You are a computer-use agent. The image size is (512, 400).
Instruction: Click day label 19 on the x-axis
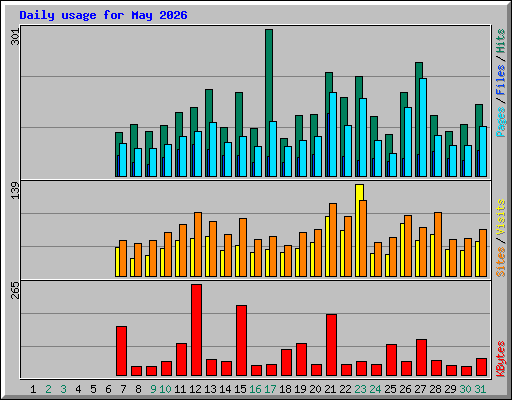[x=300, y=389]
